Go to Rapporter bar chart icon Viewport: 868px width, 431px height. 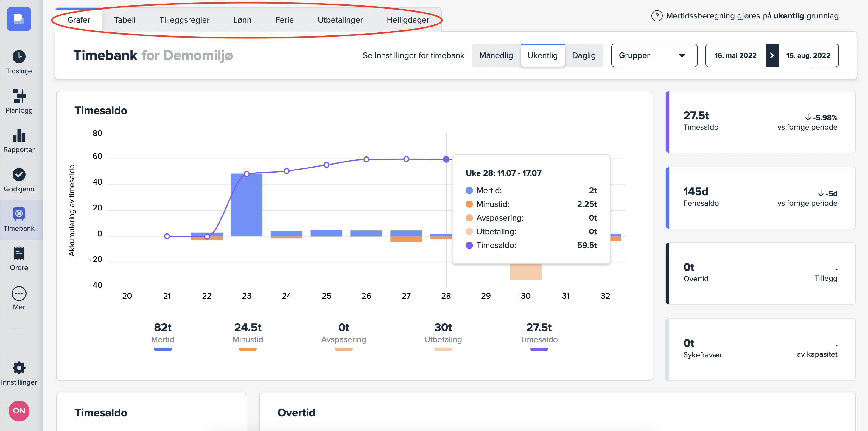pos(19,136)
